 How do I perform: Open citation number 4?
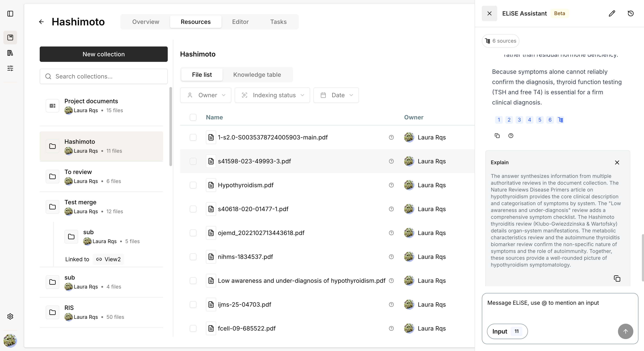[x=529, y=120]
